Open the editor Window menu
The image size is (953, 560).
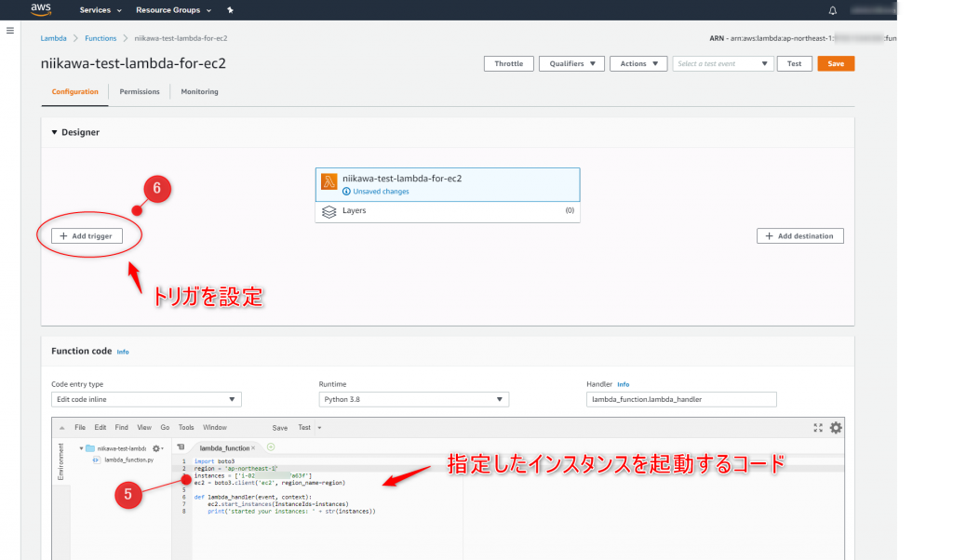(215, 428)
